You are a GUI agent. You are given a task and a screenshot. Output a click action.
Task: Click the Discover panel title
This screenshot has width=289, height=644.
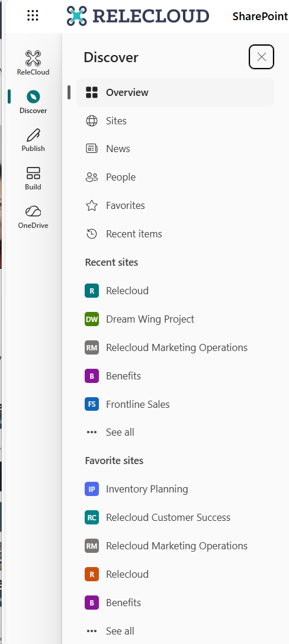111,57
